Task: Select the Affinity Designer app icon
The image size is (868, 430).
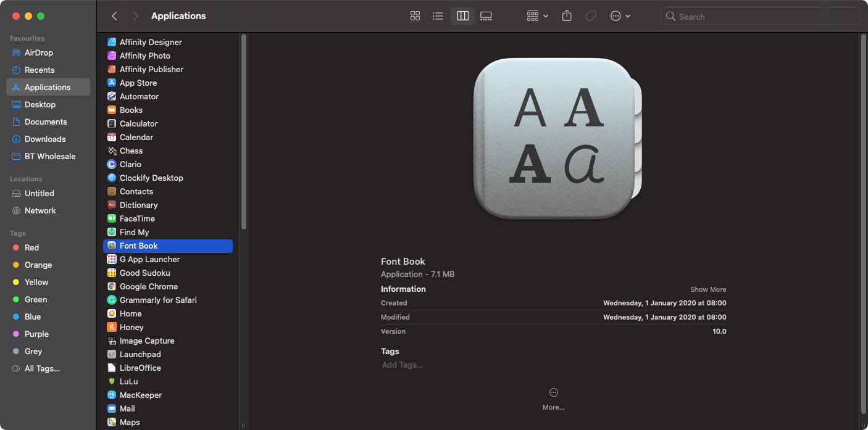Action: coord(112,42)
